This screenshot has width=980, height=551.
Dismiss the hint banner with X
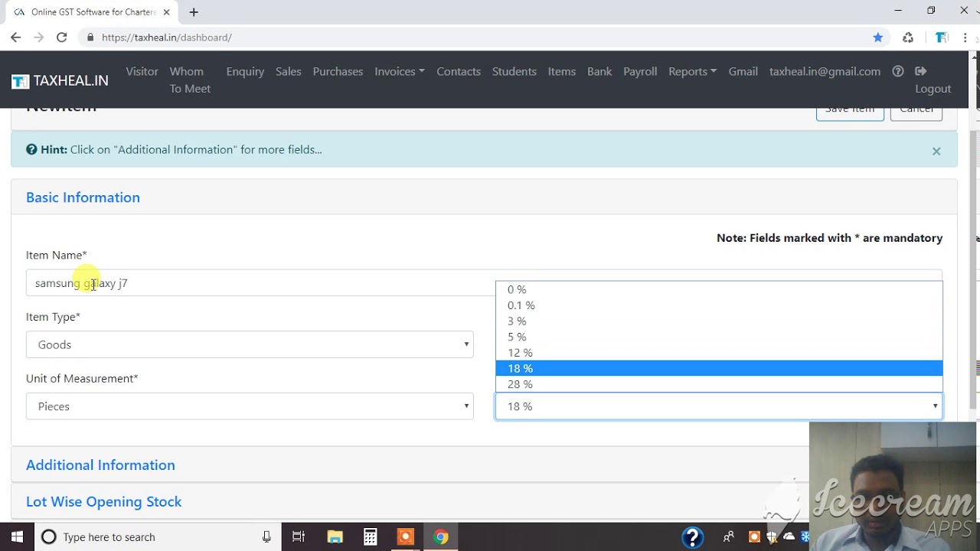936,151
